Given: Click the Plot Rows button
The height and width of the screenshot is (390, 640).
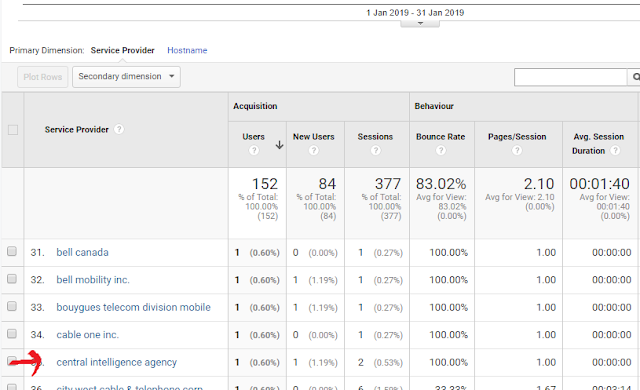Looking at the screenshot, I should point(42,77).
